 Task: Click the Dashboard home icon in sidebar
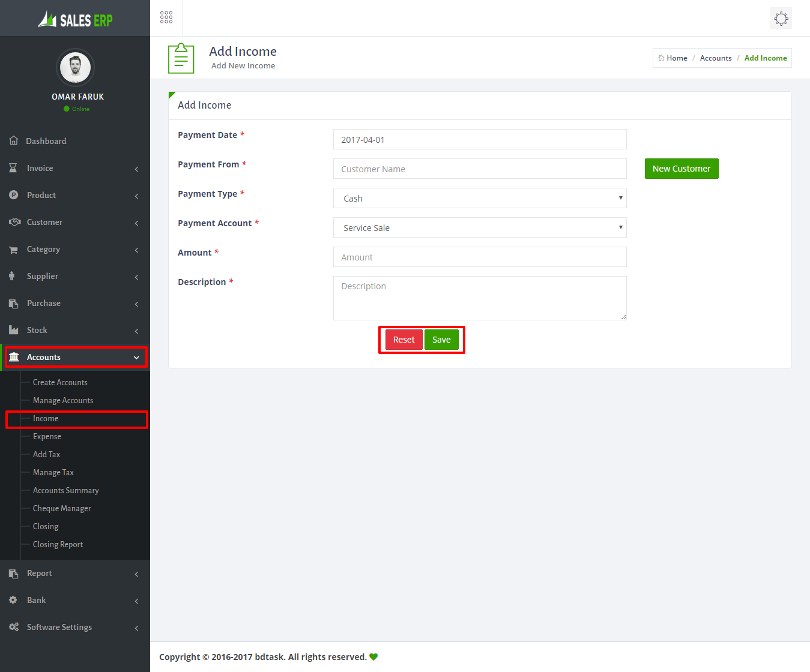(x=14, y=140)
